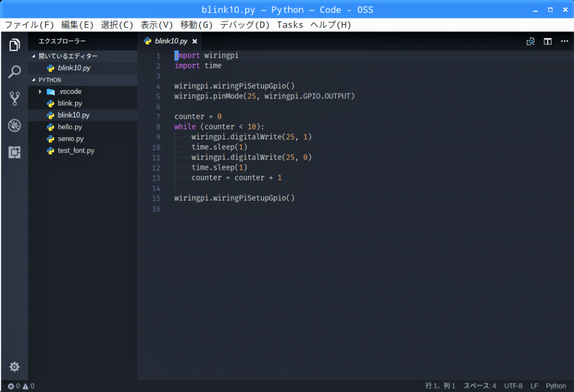Open the デバッグ(D) menu

click(244, 25)
